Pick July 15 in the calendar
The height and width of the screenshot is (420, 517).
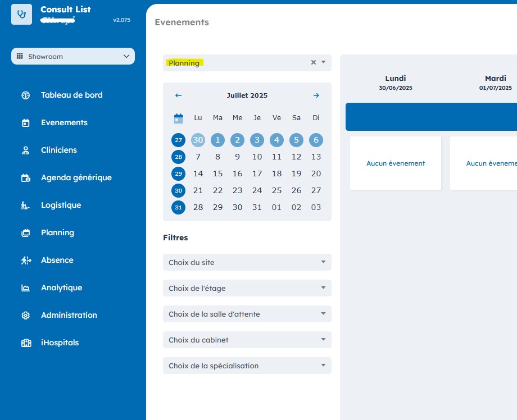click(218, 174)
